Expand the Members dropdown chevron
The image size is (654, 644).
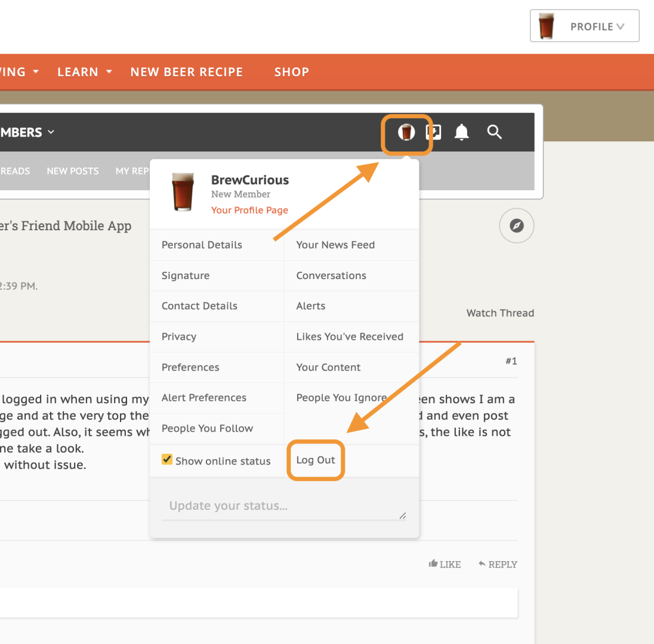pyautogui.click(x=51, y=132)
